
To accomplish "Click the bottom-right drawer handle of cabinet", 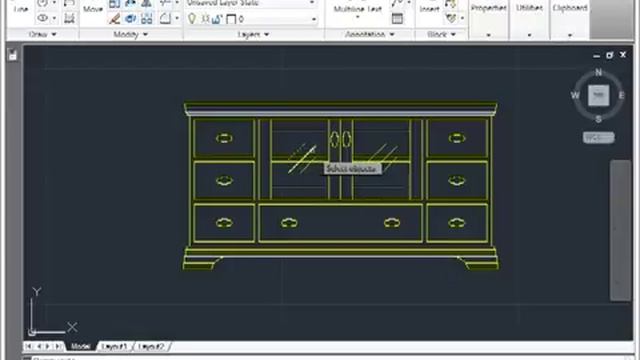I will [456, 223].
